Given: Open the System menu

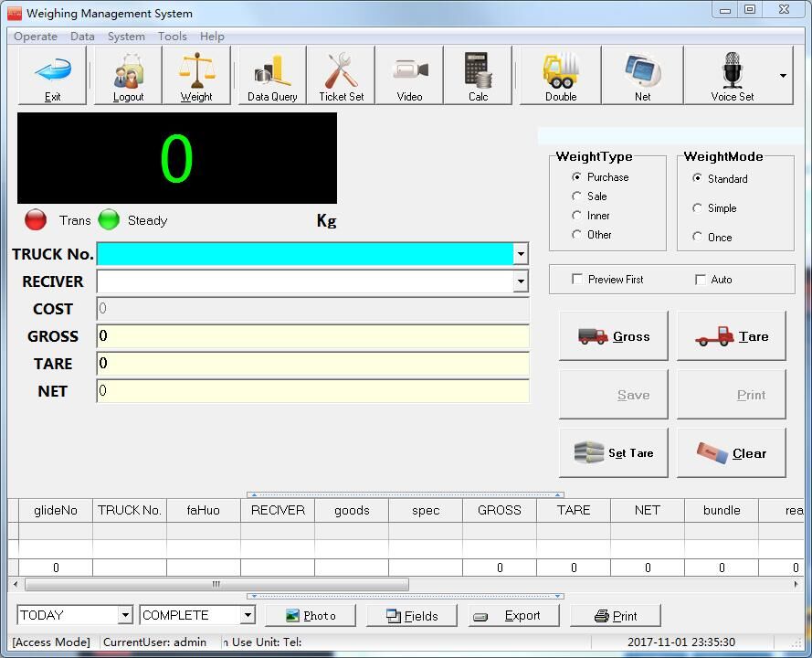Looking at the screenshot, I should coord(126,37).
